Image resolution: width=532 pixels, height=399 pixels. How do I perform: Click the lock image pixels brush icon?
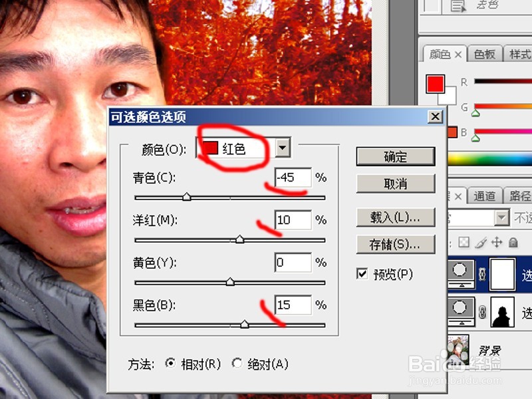click(481, 243)
